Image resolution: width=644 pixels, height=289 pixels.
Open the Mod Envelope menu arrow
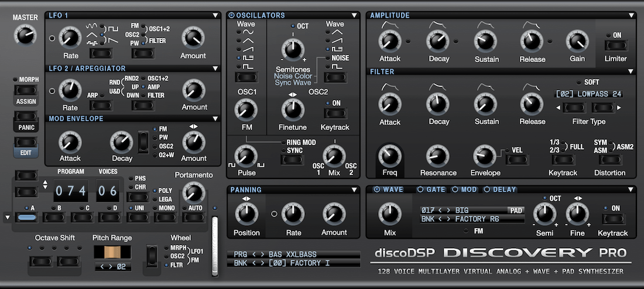coord(215,119)
